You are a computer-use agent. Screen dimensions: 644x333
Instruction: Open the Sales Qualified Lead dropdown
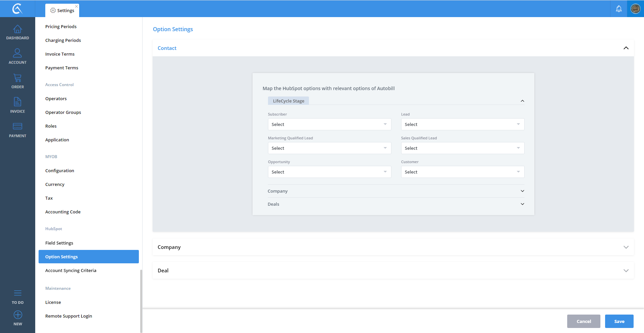[462, 148]
